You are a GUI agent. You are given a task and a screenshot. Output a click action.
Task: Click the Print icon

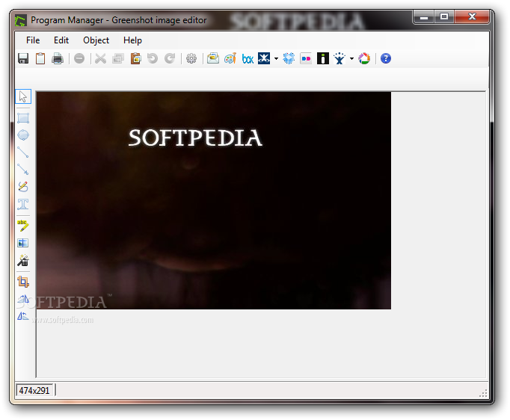tap(58, 58)
